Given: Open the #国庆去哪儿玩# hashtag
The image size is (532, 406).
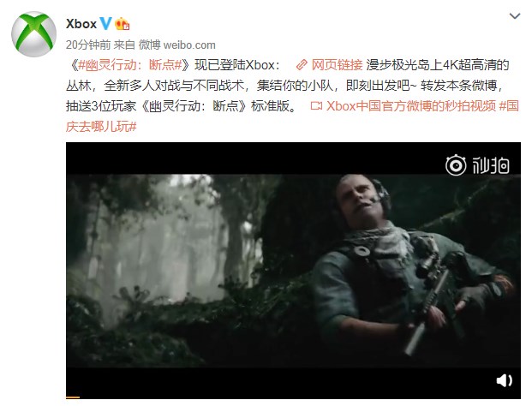Looking at the screenshot, I should 292,116.
